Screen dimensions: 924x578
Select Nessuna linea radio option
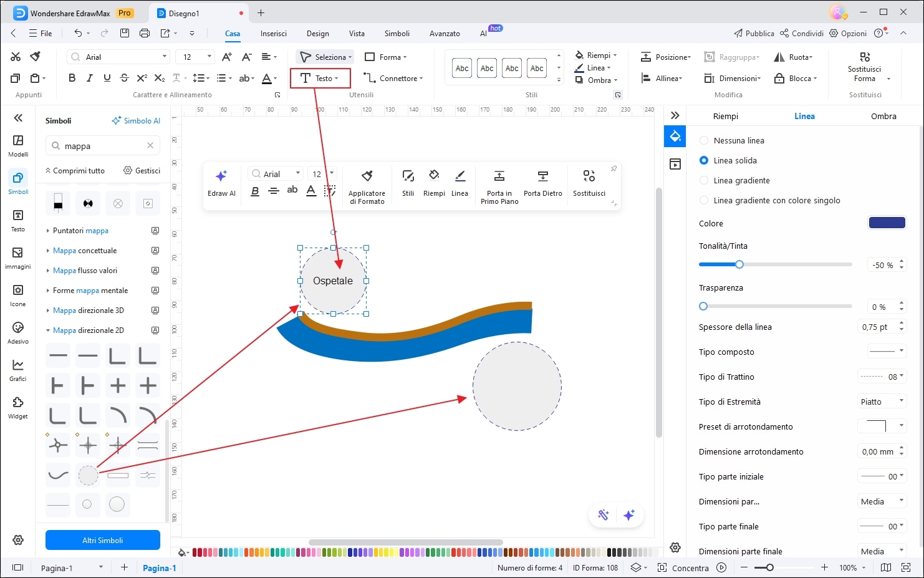(704, 140)
